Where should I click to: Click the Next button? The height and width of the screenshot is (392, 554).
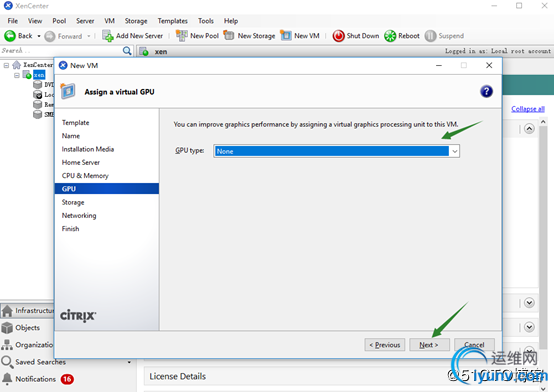429,345
